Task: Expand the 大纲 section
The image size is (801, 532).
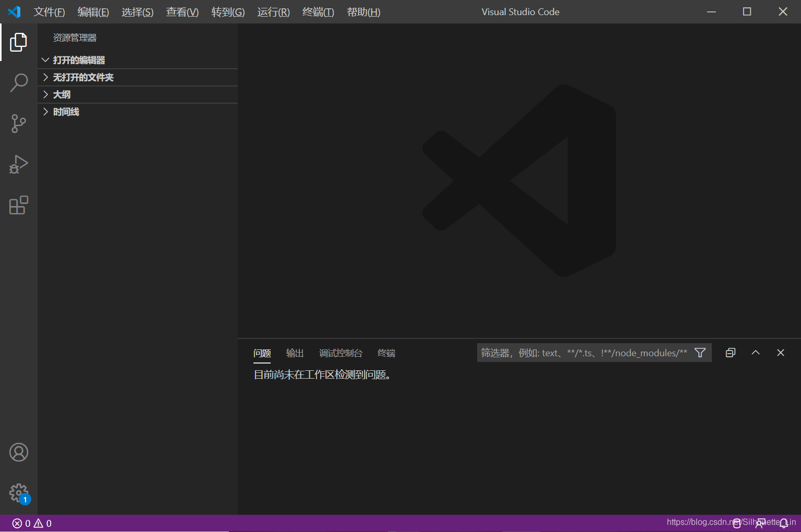Action: (x=138, y=94)
